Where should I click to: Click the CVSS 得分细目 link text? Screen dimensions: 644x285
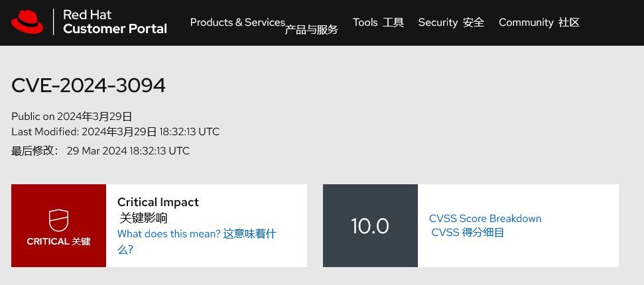[x=468, y=233]
